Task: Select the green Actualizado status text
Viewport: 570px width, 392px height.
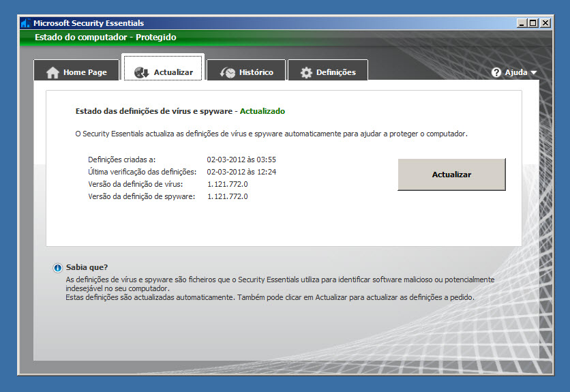Action: coord(262,111)
